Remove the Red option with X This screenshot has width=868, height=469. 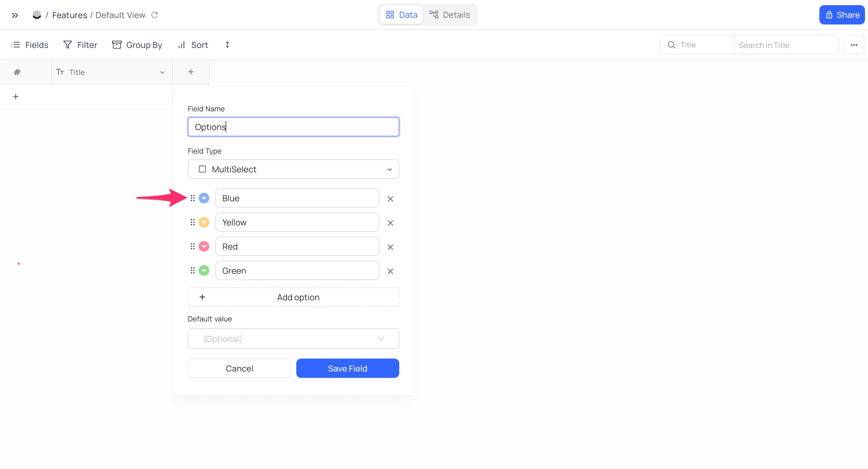click(390, 247)
